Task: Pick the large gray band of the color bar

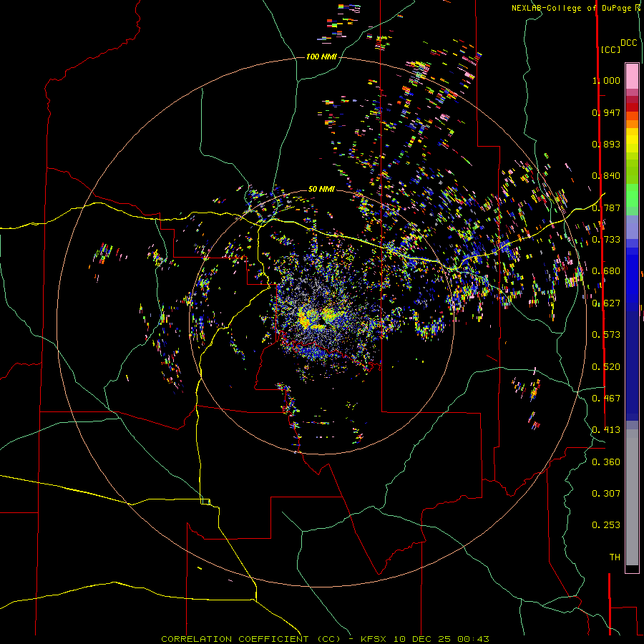Action: click(x=632, y=497)
